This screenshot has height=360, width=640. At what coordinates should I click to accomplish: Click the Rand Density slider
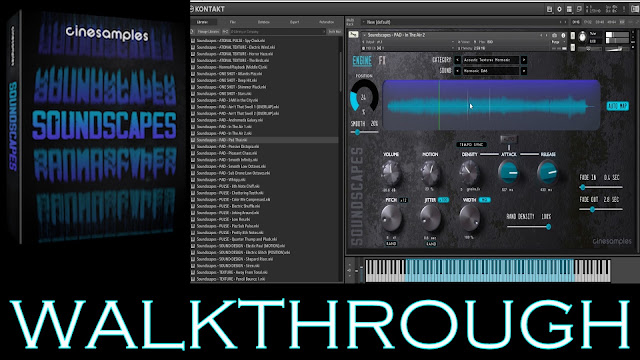tap(529, 227)
